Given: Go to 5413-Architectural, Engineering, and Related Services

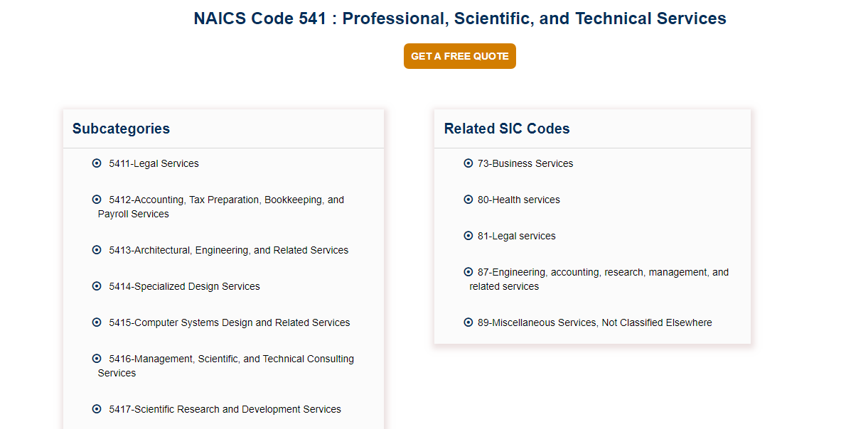Looking at the screenshot, I should coord(229,250).
